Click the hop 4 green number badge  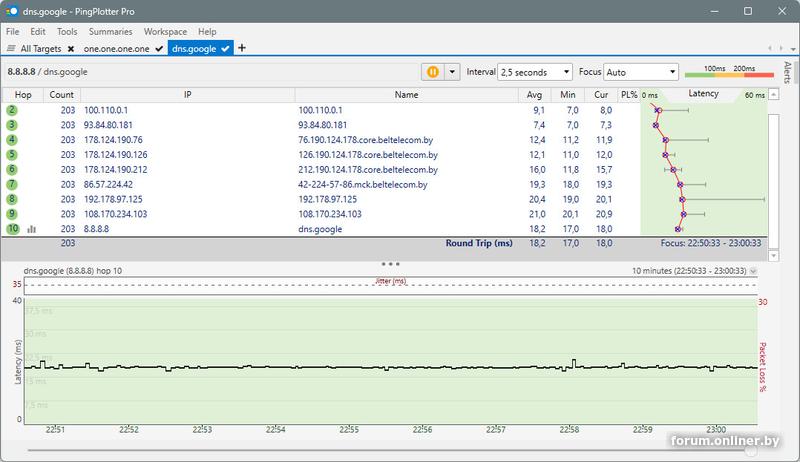(x=12, y=140)
